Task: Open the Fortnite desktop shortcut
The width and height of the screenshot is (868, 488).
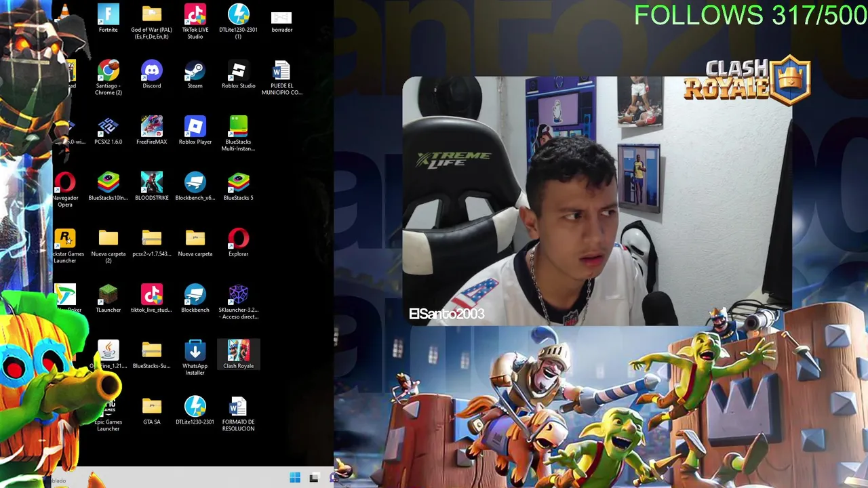Action: point(108,18)
